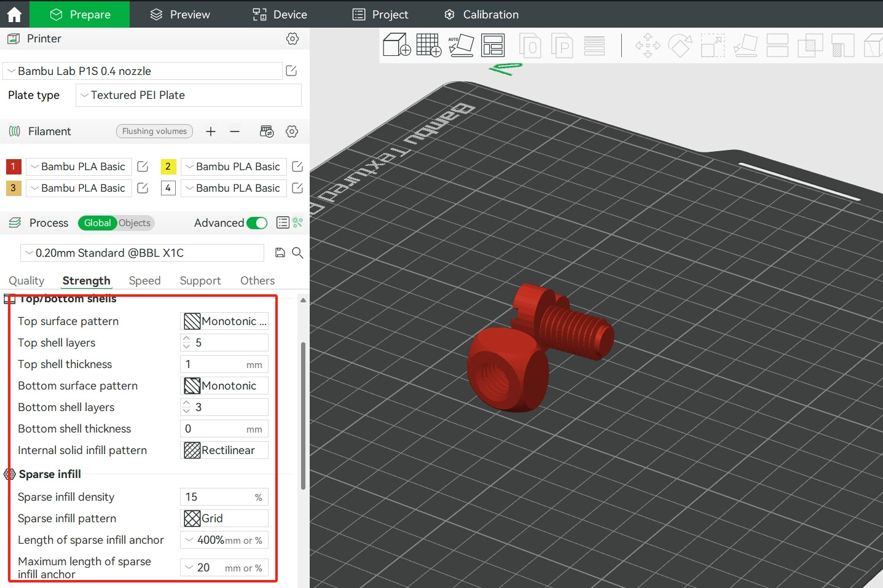Save the current process preset
This screenshot has width=883, height=588.
point(280,253)
